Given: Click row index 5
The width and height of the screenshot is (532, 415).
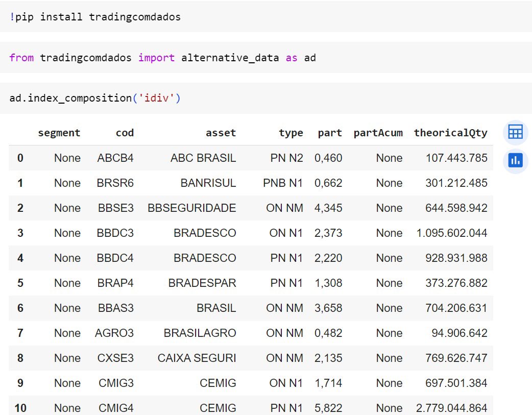Looking at the screenshot, I should click(20, 283).
